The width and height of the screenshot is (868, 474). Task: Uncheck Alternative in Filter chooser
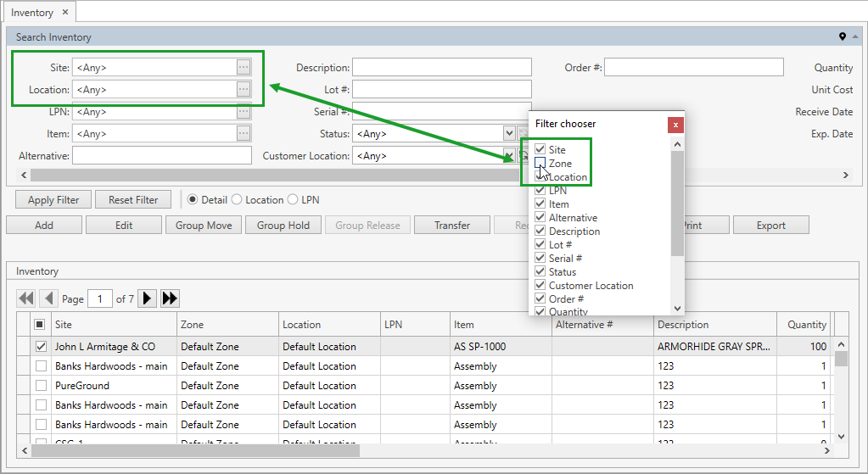pos(540,218)
